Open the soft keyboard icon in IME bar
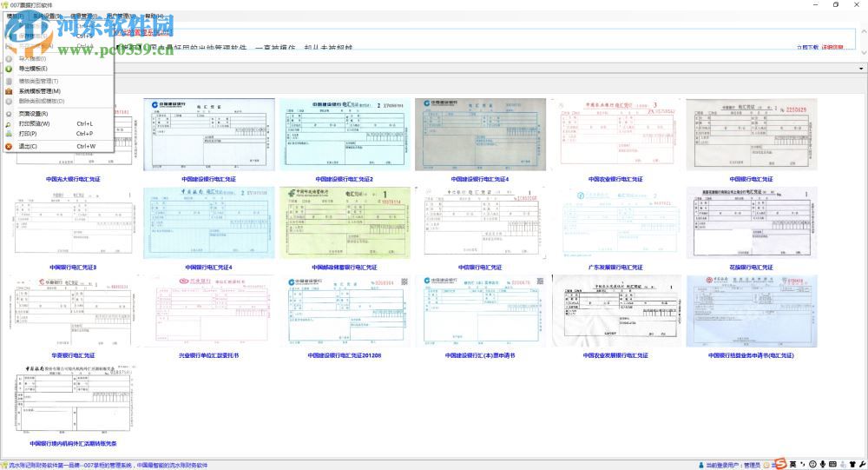Viewport: 868px width, 470px height. [x=832, y=464]
